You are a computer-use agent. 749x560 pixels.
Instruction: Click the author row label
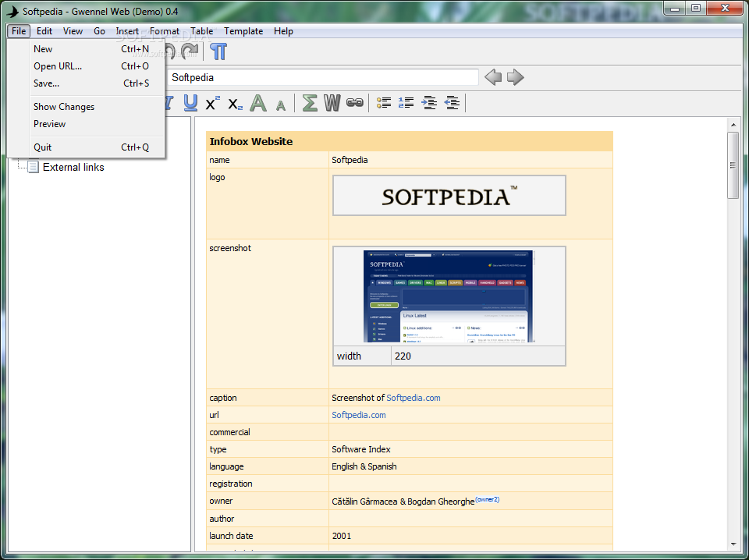222,519
